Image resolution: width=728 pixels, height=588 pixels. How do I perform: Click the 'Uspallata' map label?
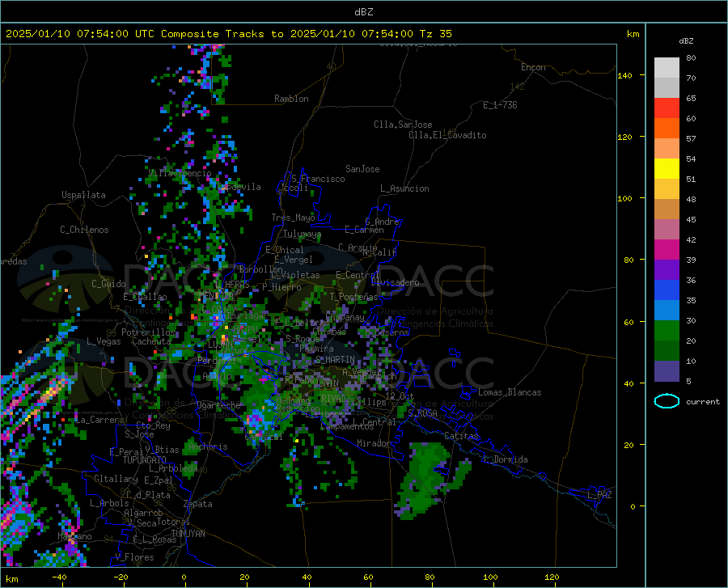click(83, 196)
